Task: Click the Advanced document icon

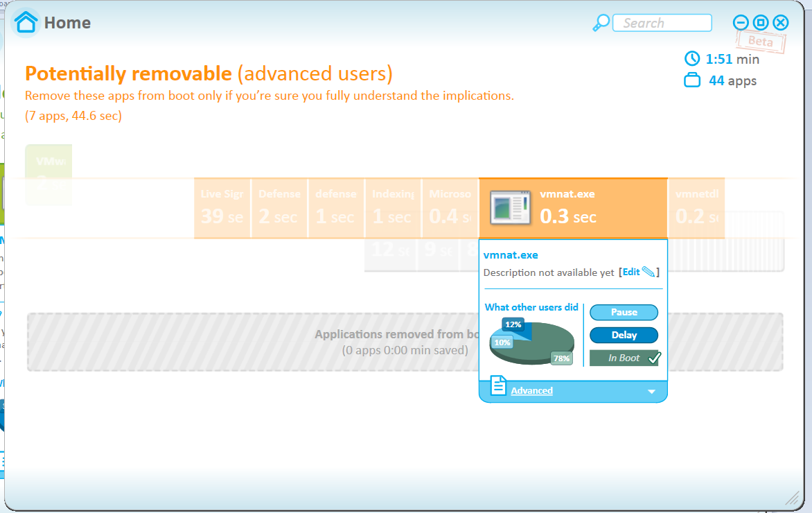Action: coord(497,385)
